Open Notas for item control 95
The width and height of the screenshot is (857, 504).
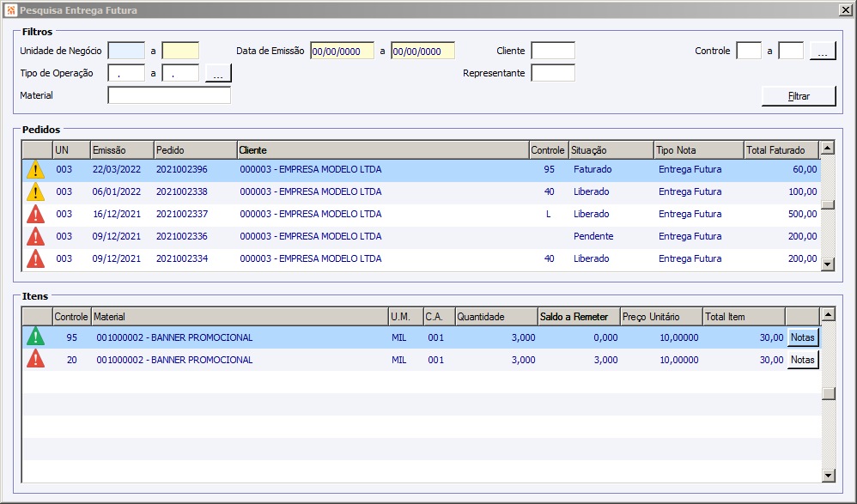[803, 337]
